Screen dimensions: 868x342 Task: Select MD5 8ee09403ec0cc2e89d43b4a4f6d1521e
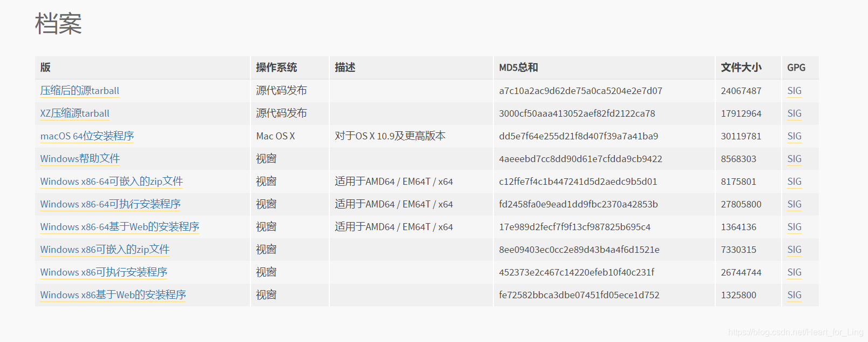tap(579, 250)
